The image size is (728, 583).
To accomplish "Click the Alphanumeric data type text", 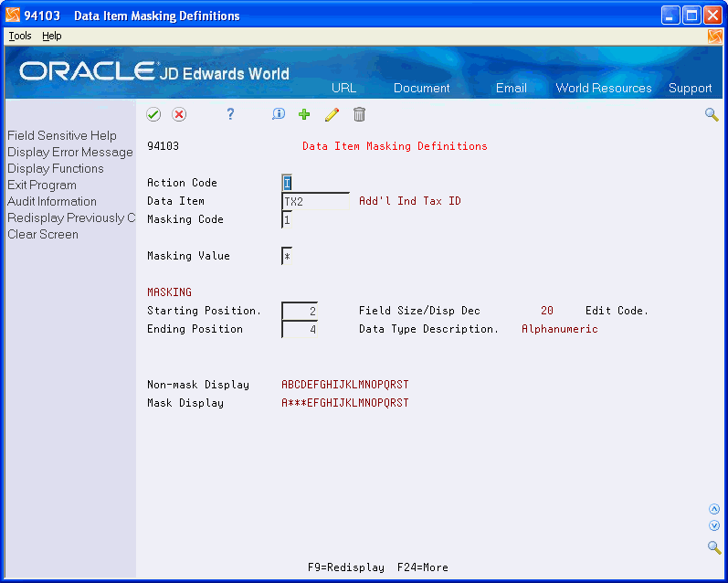I will point(559,329).
